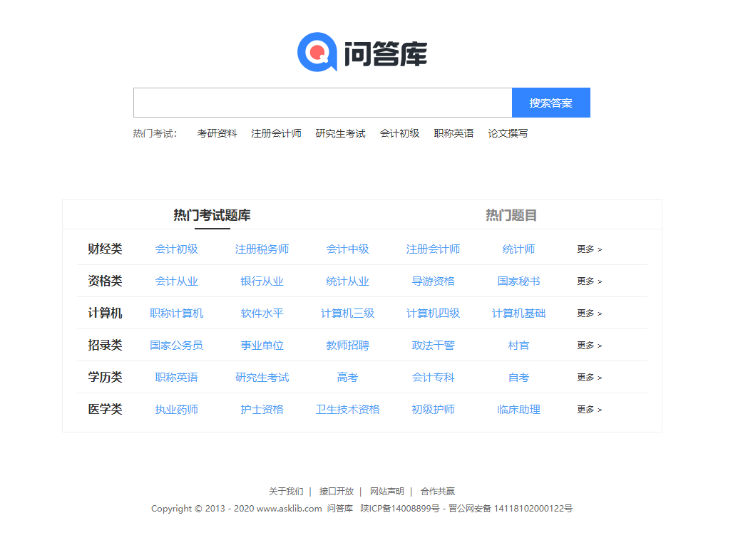
Task: Open 村官 question bank
Action: (518, 346)
